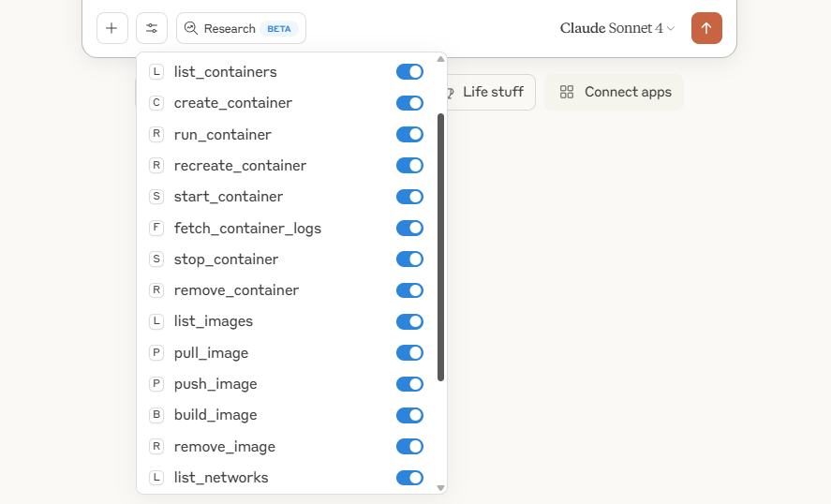831x504 pixels.
Task: Click the L icon beside list_networks
Action: [x=156, y=478]
